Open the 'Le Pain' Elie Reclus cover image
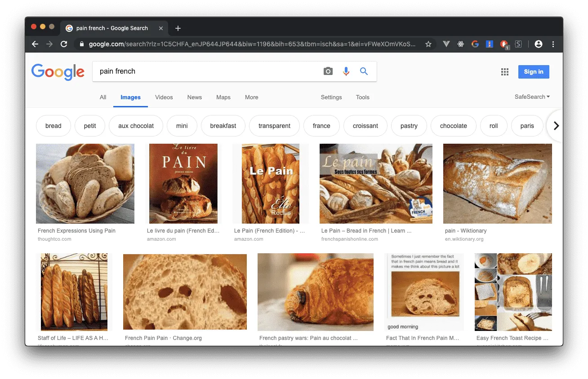 [x=271, y=184]
